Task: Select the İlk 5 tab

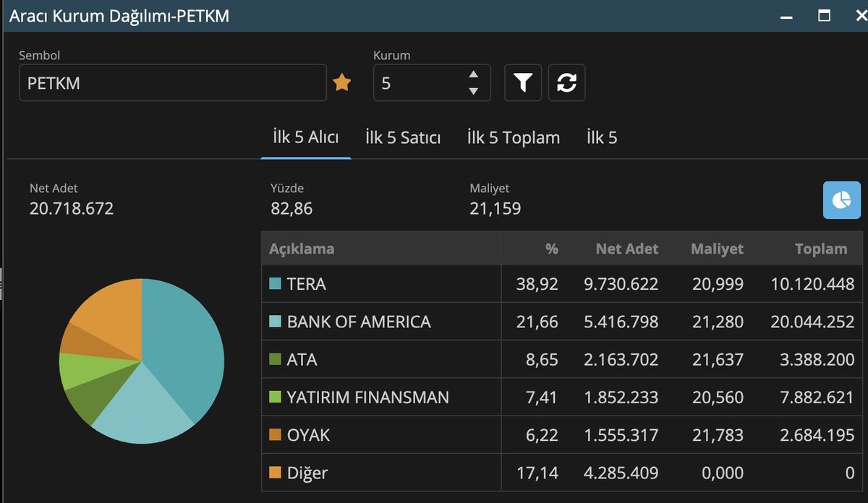Action: point(602,137)
